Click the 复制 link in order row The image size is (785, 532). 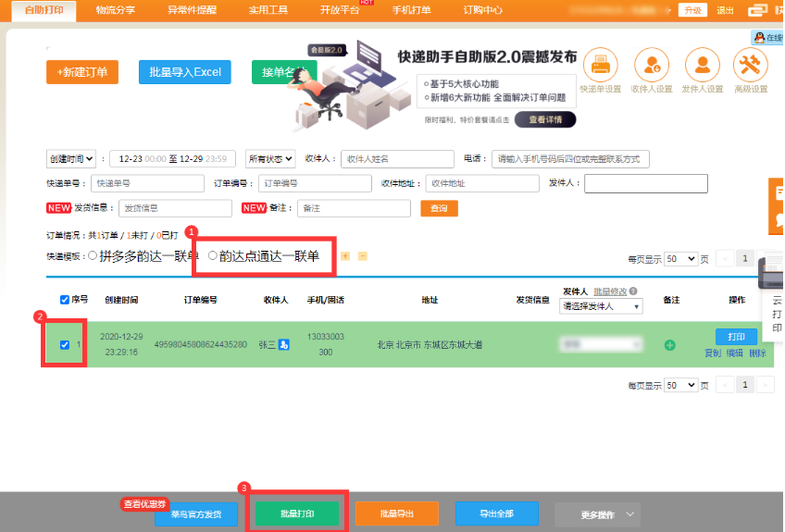(713, 353)
